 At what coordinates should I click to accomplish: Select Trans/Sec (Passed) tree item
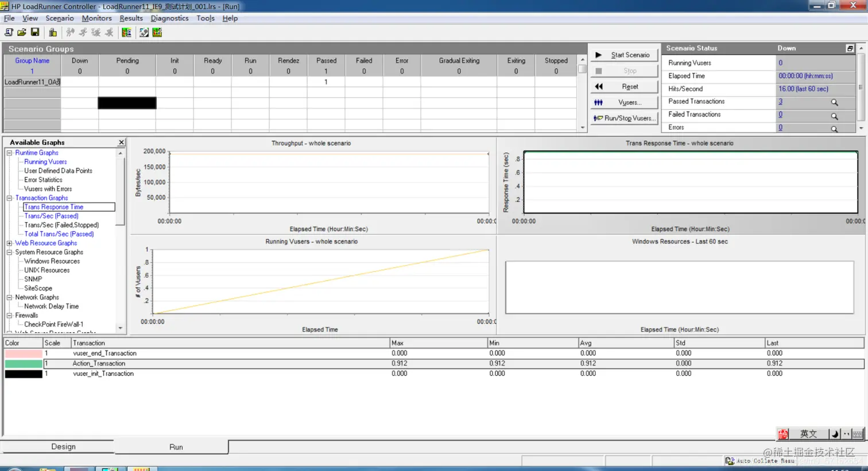[x=51, y=216]
